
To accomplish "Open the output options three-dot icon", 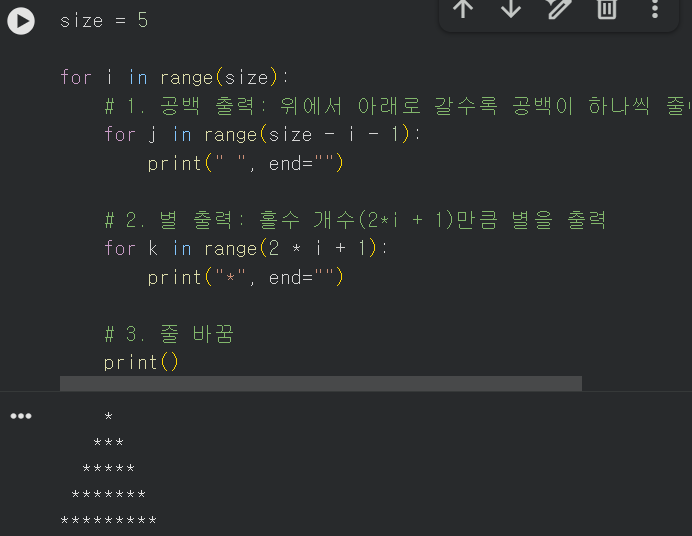I will (x=21, y=416).
